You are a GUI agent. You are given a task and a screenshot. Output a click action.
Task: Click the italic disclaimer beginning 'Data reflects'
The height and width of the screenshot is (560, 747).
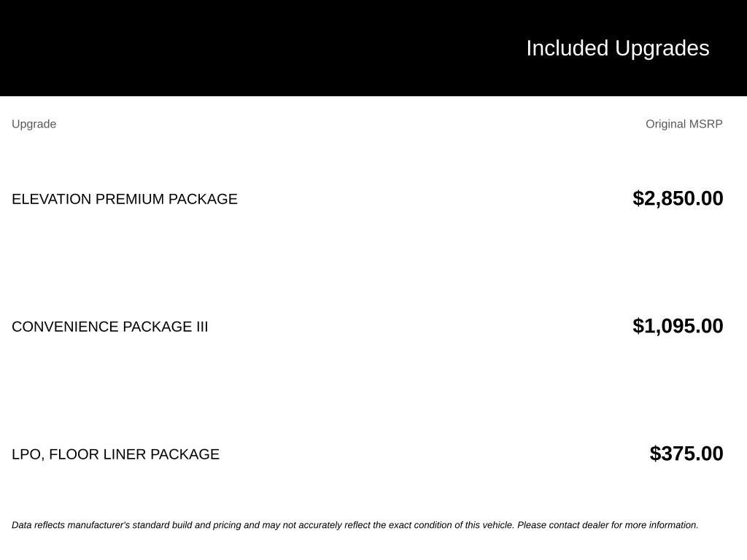pos(355,525)
